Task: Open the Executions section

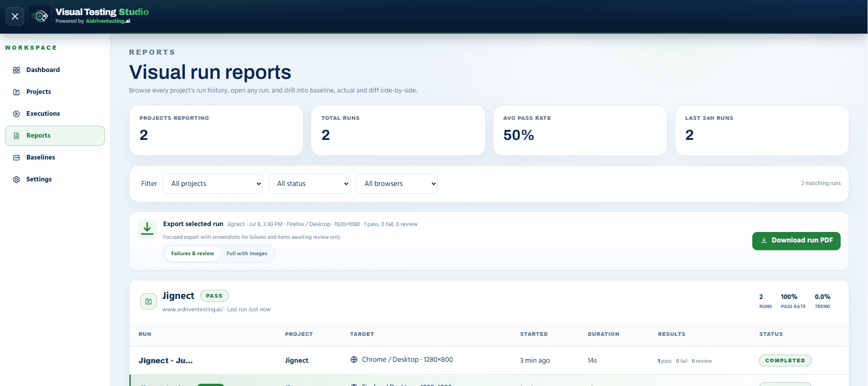Action: [x=55, y=113]
